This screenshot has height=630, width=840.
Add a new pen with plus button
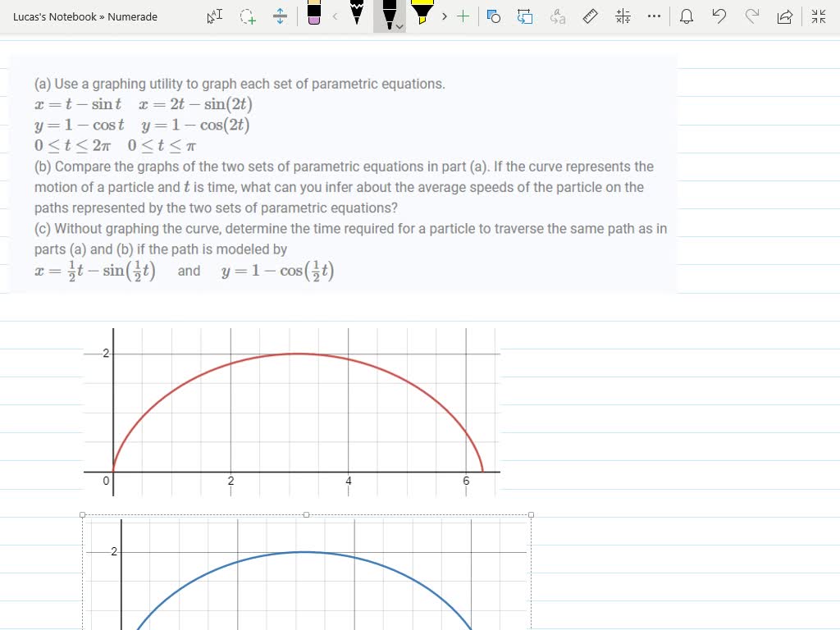(463, 16)
